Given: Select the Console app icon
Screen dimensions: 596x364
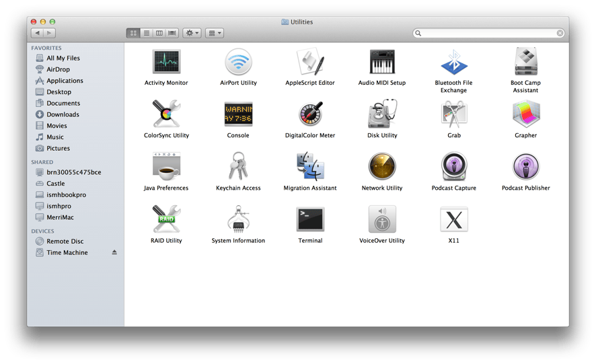Looking at the screenshot, I should pyautogui.click(x=238, y=114).
